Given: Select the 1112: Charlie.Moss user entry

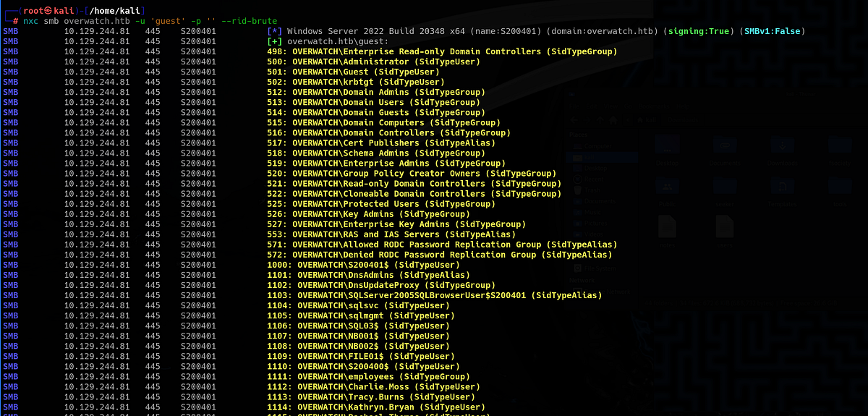Looking at the screenshot, I should (x=373, y=386).
